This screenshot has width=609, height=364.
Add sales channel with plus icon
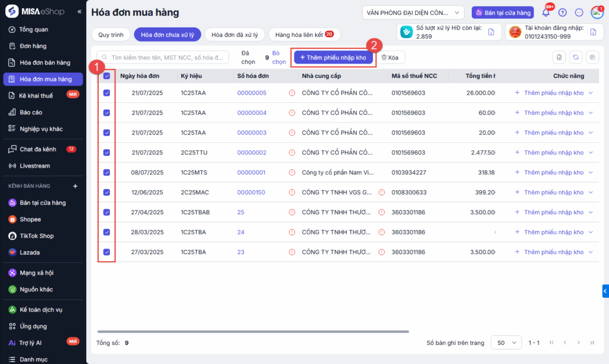(x=75, y=186)
